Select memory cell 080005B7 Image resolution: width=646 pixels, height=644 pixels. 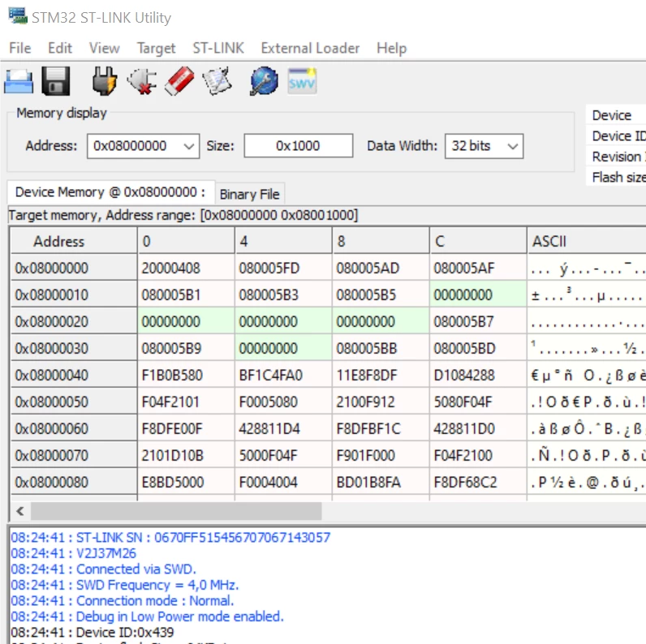tap(477, 321)
